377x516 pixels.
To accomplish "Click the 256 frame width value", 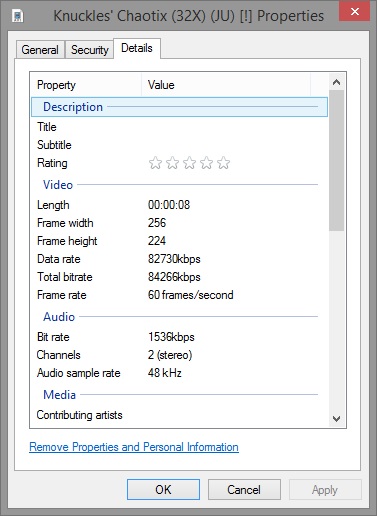I will coord(157,223).
